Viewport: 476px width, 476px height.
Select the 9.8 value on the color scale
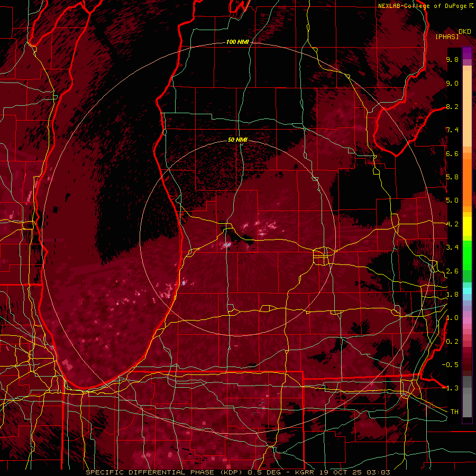(x=452, y=59)
